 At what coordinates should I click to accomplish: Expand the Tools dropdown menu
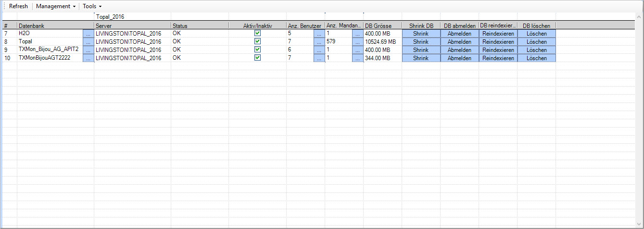(x=92, y=6)
